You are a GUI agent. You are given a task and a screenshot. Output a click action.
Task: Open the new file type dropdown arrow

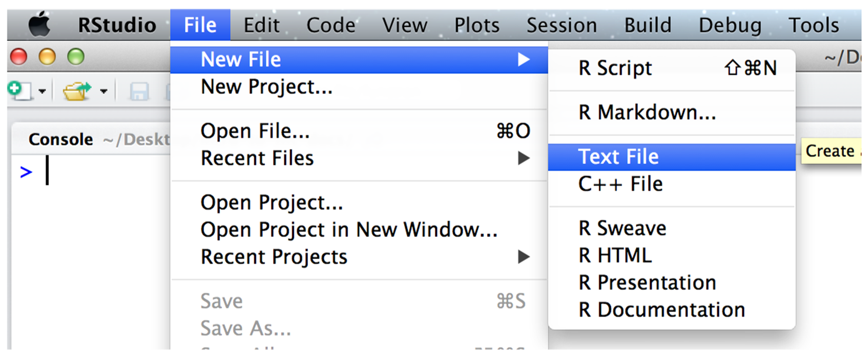click(43, 92)
